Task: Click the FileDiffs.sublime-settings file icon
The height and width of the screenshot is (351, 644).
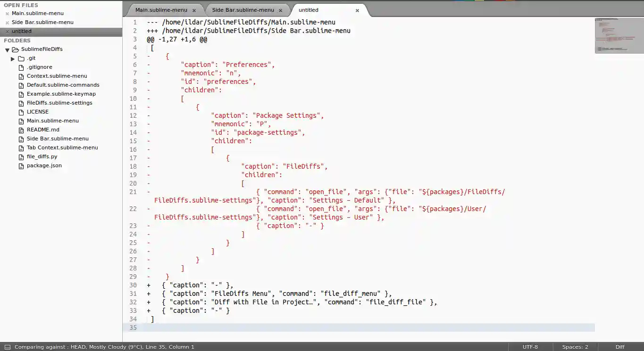Action: pyautogui.click(x=21, y=103)
